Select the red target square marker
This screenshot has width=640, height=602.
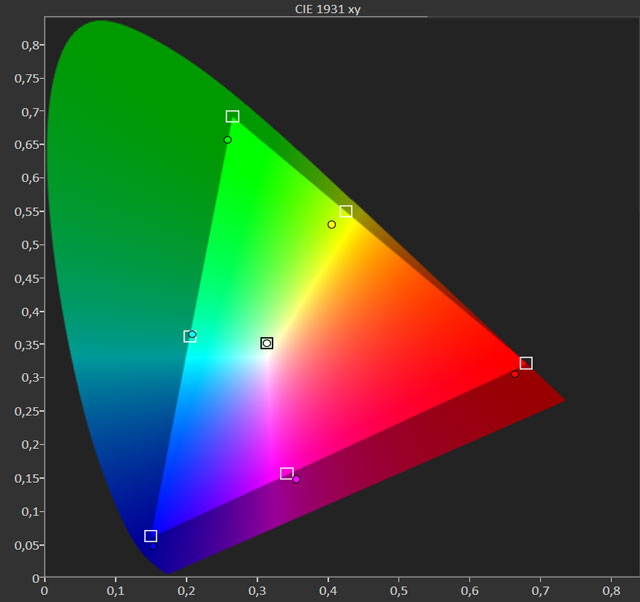526,363
